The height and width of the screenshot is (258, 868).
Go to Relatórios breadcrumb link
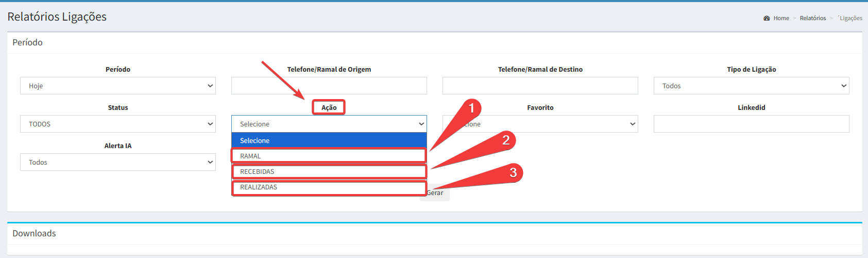[x=812, y=18]
